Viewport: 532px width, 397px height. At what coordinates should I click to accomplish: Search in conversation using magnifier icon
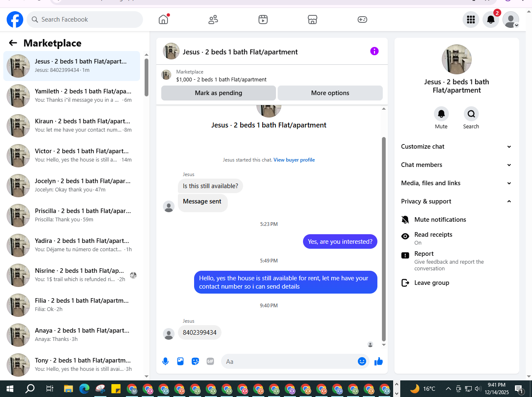click(x=471, y=114)
